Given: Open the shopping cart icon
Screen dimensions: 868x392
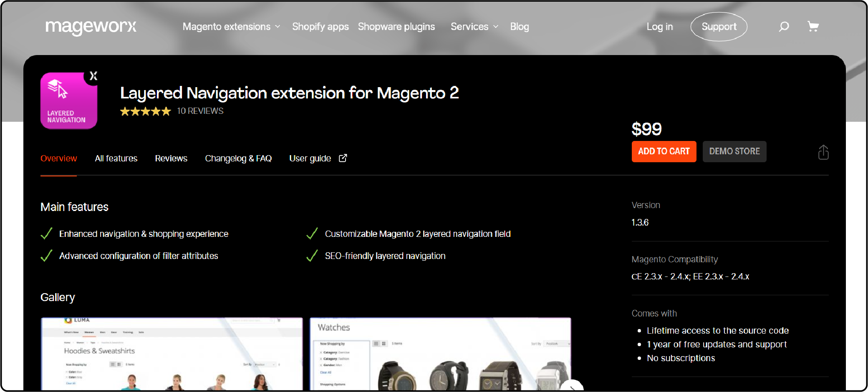Looking at the screenshot, I should tap(813, 27).
